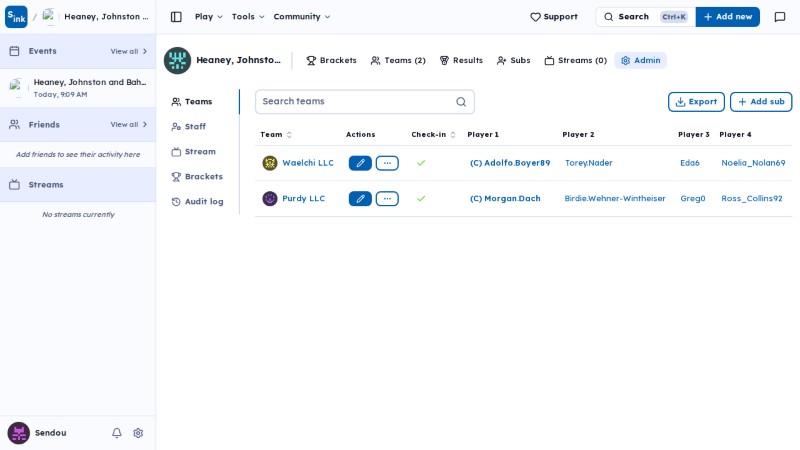This screenshot has width=800, height=450.
Task: Click the Export button
Action: pyautogui.click(x=696, y=102)
